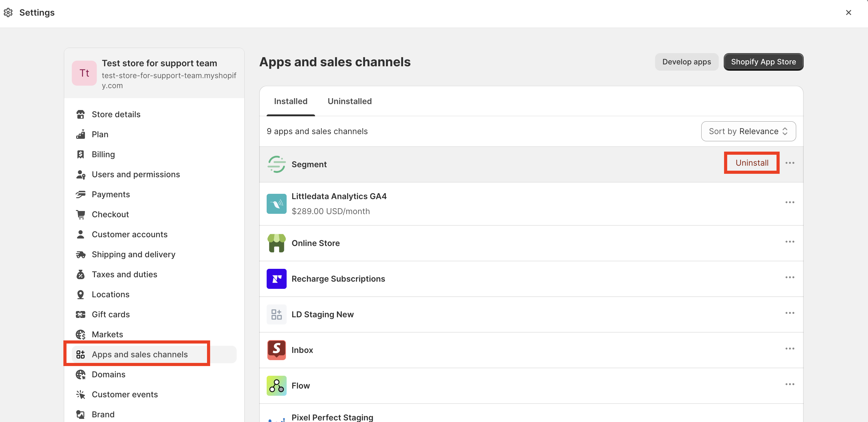This screenshot has width=868, height=422.
Task: Switch to the Uninstalled tab
Action: tap(349, 101)
